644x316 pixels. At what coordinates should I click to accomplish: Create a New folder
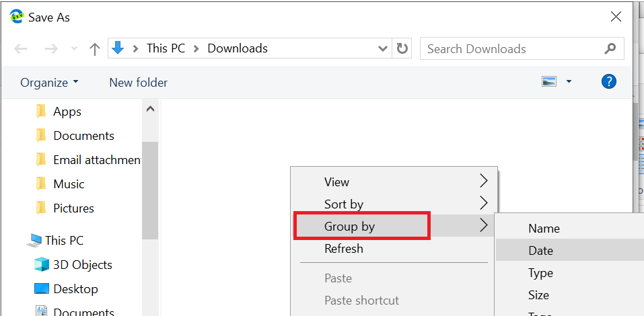point(139,83)
